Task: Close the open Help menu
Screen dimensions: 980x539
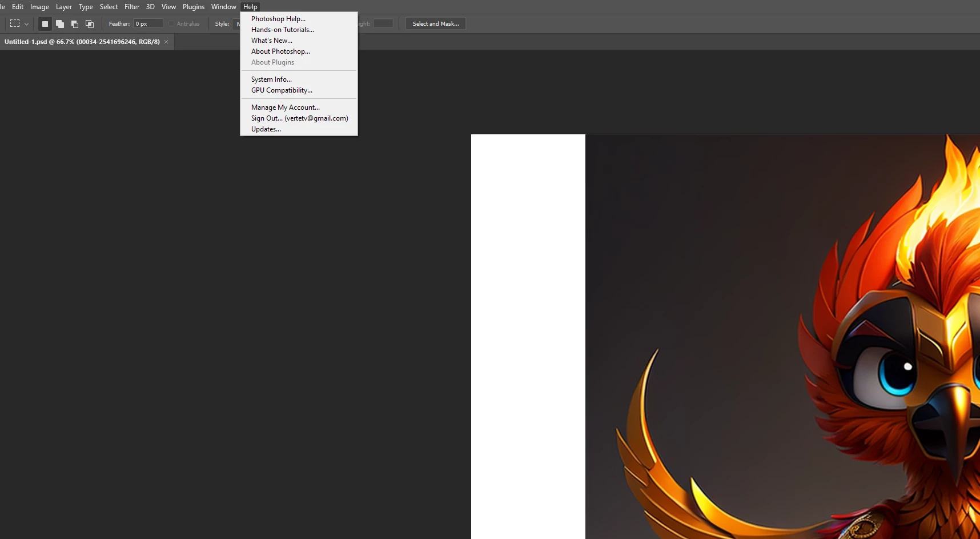Action: coord(250,7)
